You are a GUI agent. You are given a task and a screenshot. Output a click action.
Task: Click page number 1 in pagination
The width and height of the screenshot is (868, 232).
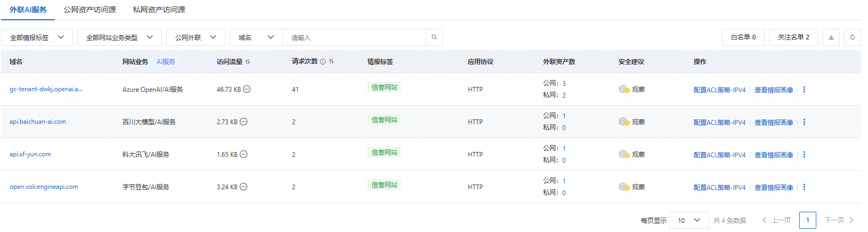pyautogui.click(x=808, y=220)
